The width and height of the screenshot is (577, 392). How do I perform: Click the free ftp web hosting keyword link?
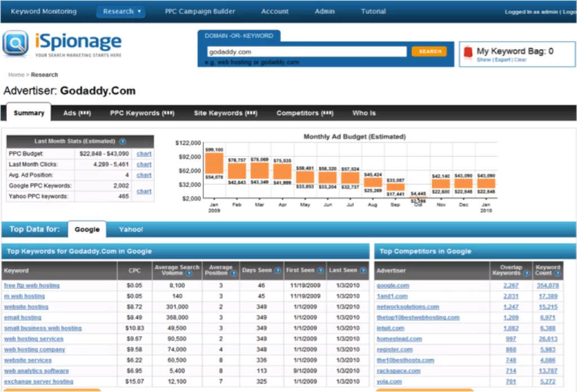32,285
